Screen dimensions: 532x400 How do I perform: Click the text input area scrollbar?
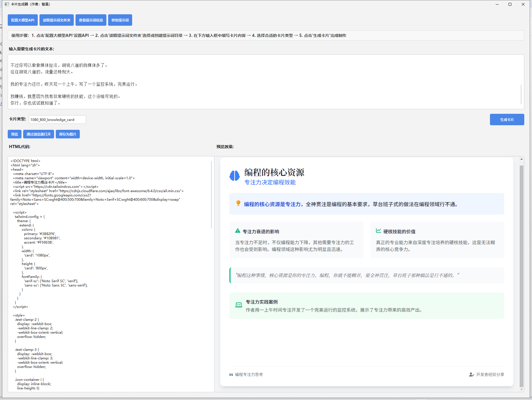521,94
